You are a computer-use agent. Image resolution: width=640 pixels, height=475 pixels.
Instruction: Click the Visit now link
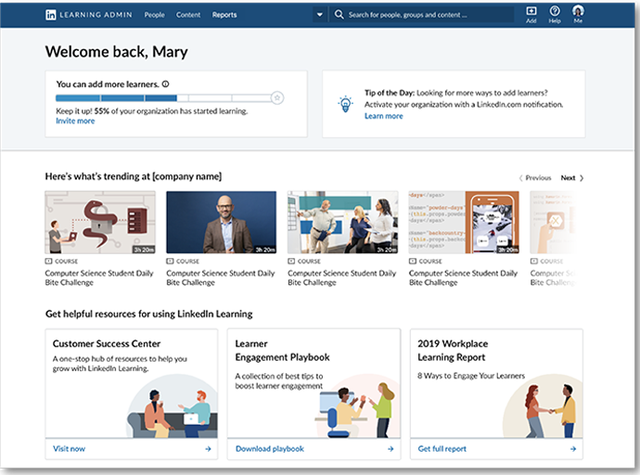[69, 449]
